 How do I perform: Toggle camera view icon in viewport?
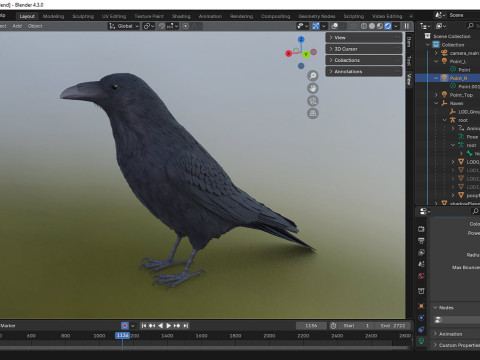(x=312, y=101)
